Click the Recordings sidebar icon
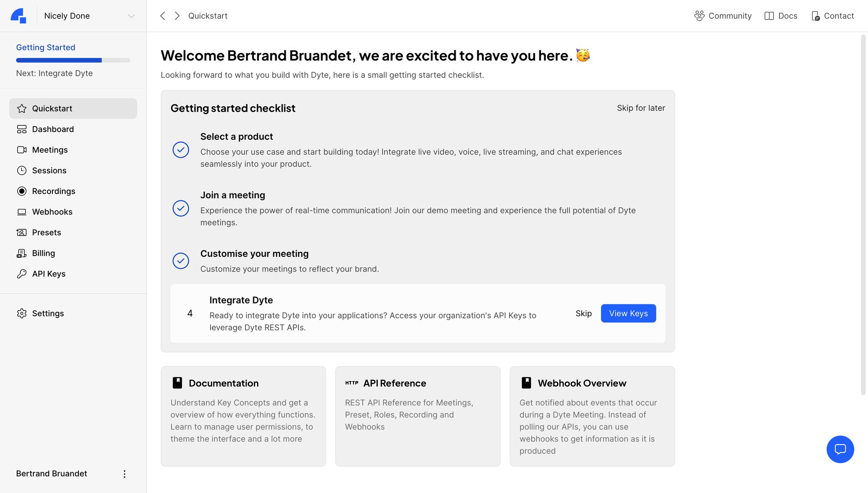This screenshot has width=868, height=493. click(x=22, y=191)
